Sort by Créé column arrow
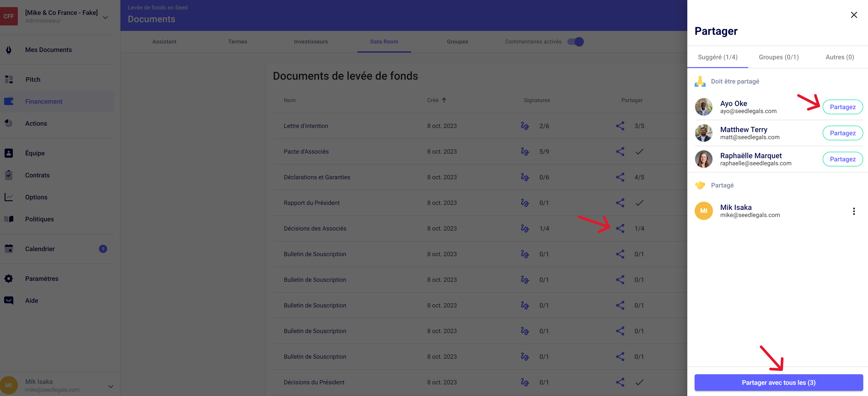This screenshot has width=868, height=396. 444,100
